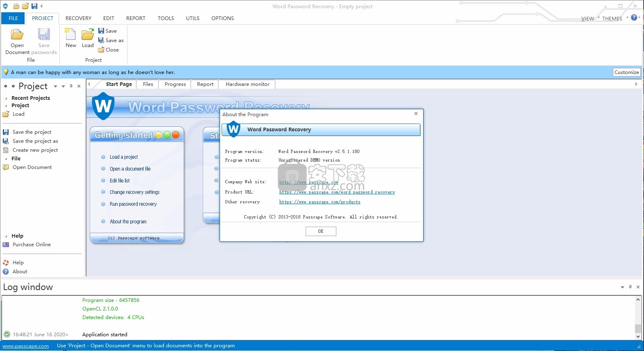Click the Log window scrollbar down arrow

pos(638,336)
